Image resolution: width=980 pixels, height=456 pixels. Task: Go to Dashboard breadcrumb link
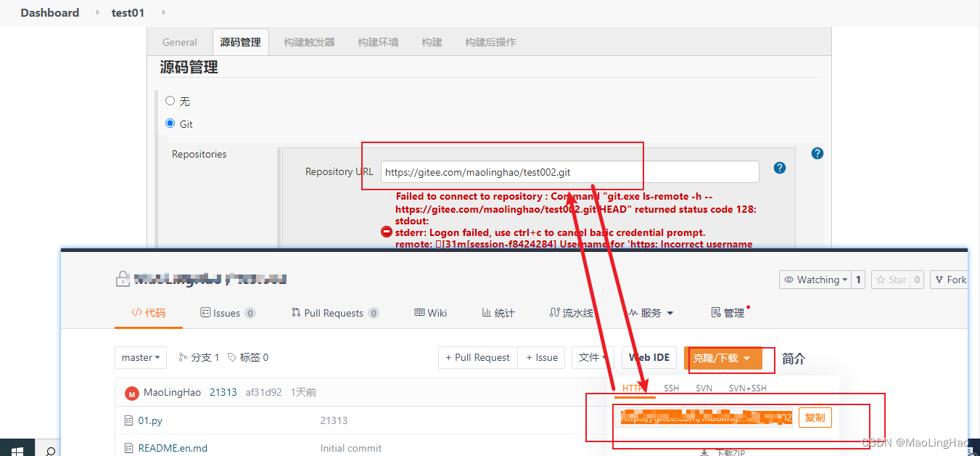[x=50, y=12]
